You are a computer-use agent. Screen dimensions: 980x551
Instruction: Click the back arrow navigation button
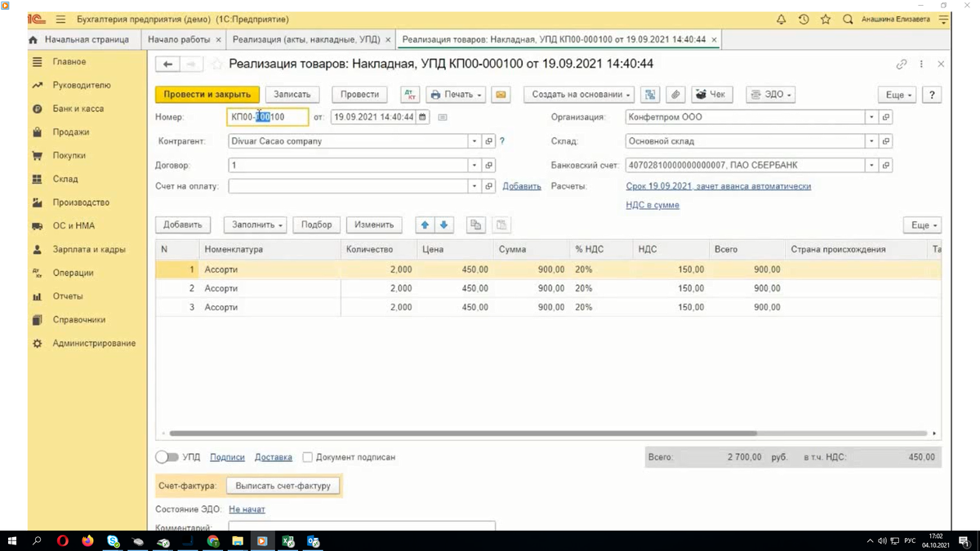click(x=167, y=64)
